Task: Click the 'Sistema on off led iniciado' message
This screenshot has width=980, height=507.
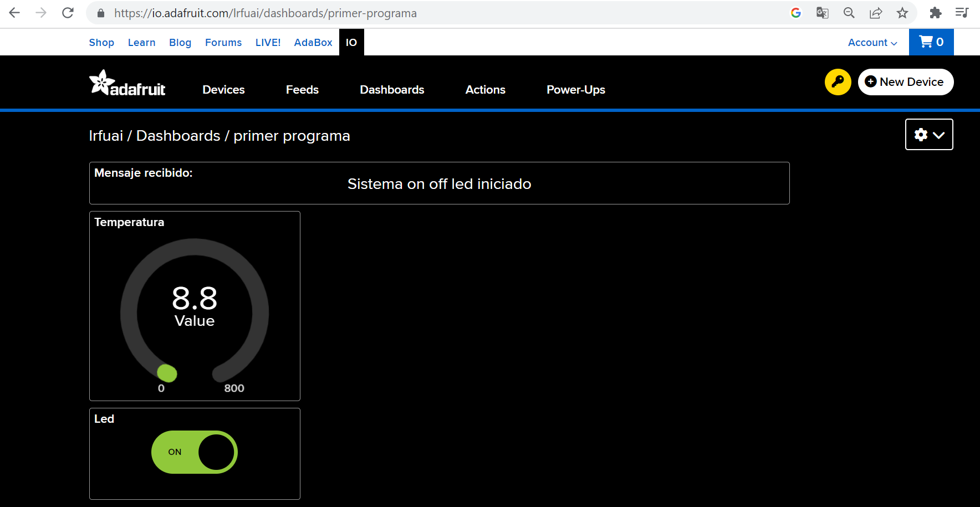Action: (440, 184)
